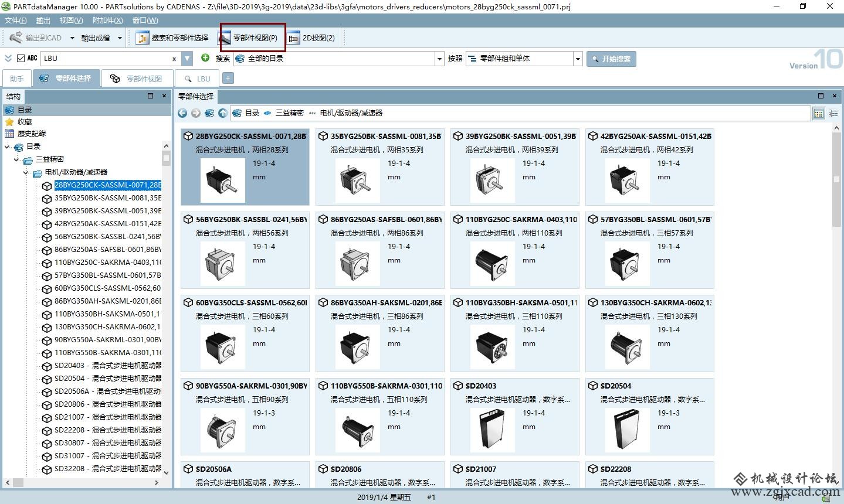Open 130BYG350CH-SAKRMA-0602 motor thumbnail
The width and height of the screenshot is (844, 504).
pos(626,347)
